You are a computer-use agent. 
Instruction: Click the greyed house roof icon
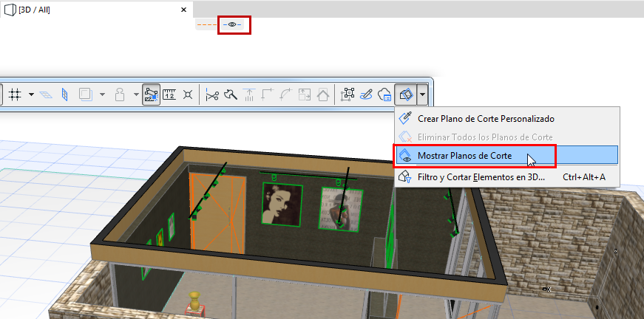[323, 95]
